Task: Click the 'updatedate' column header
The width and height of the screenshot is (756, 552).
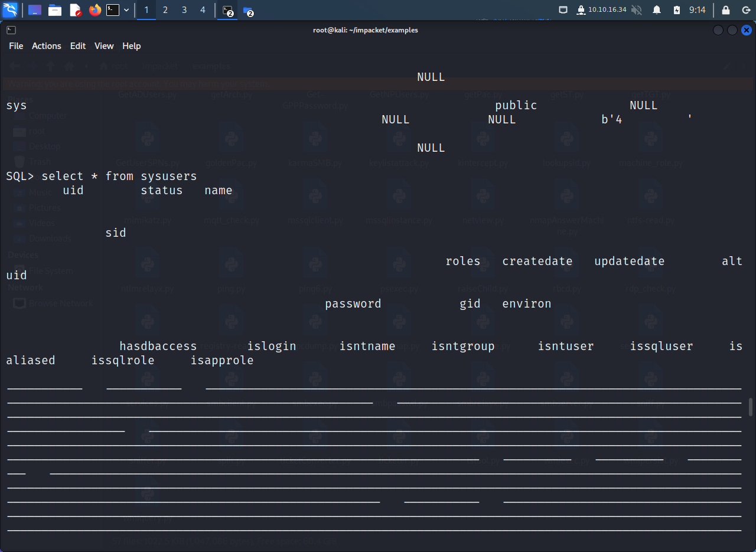Action: coord(630,261)
